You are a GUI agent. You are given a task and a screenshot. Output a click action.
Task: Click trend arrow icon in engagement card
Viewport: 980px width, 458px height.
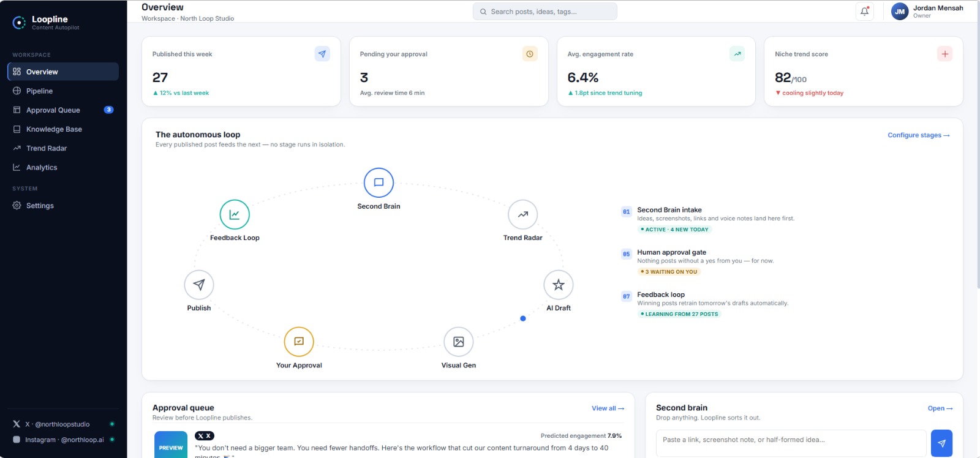tap(737, 54)
